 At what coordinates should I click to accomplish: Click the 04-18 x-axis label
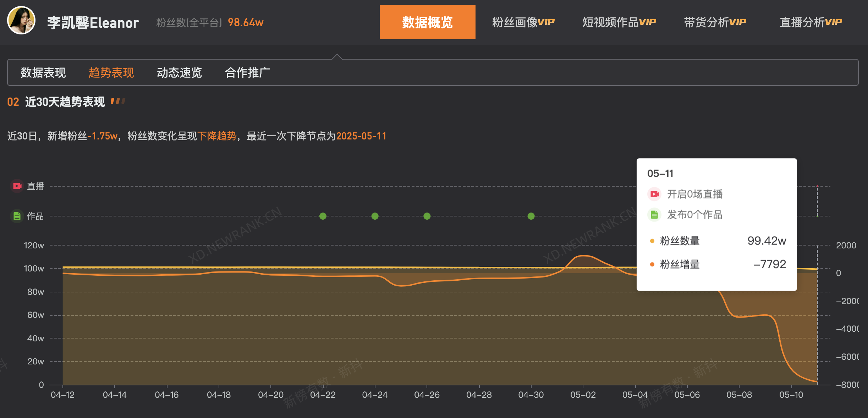pos(219,395)
